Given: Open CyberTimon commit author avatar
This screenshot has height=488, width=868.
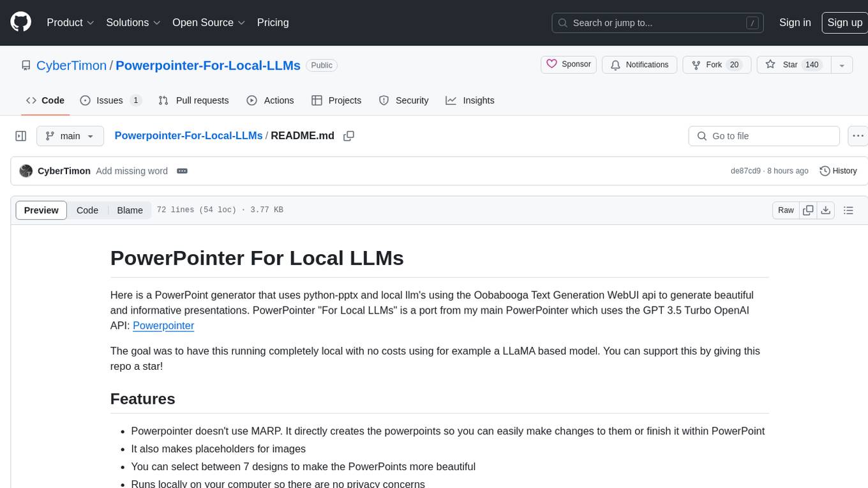Looking at the screenshot, I should click(26, 171).
